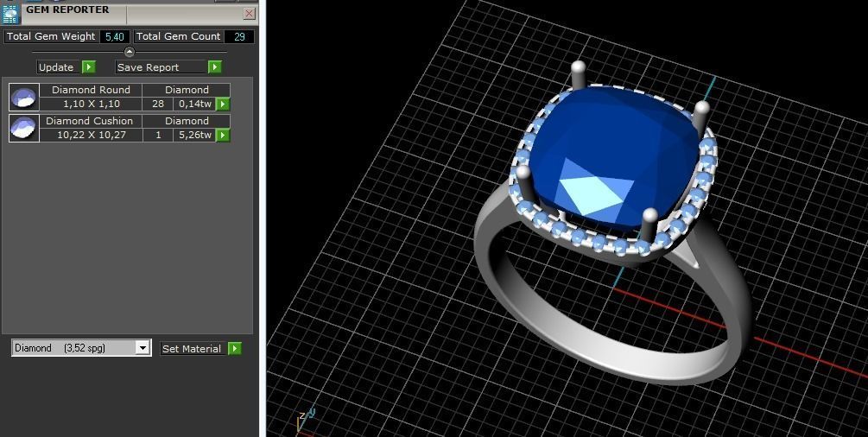Viewport: 868px width, 437px height.
Task: Click the Save Report button
Action: click(x=162, y=67)
